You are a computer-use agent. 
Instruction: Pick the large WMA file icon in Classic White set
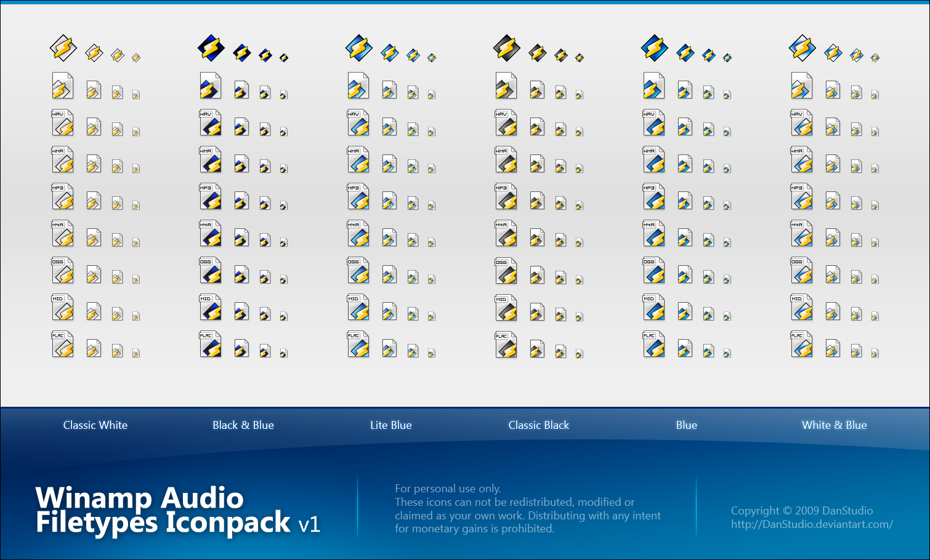(63, 159)
